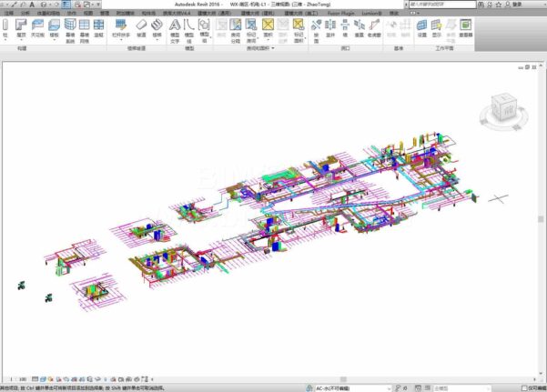Expand the Roof (屋顶) dropdown arrow
The image size is (547, 392).
pos(21,40)
